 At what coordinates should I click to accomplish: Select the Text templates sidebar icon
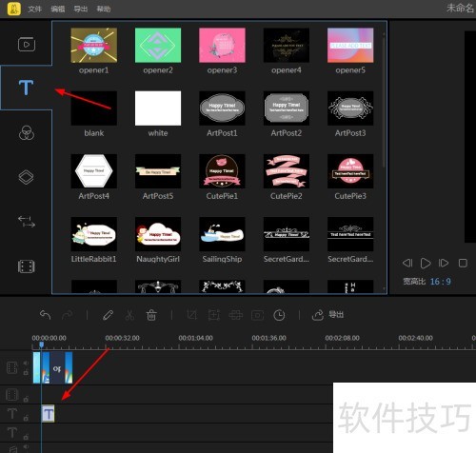[x=26, y=88]
